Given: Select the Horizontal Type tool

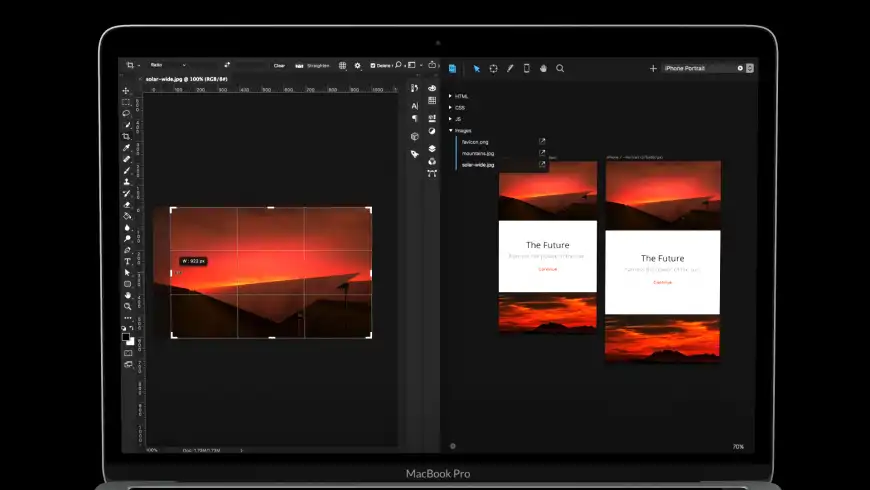Looking at the screenshot, I should (x=127, y=261).
